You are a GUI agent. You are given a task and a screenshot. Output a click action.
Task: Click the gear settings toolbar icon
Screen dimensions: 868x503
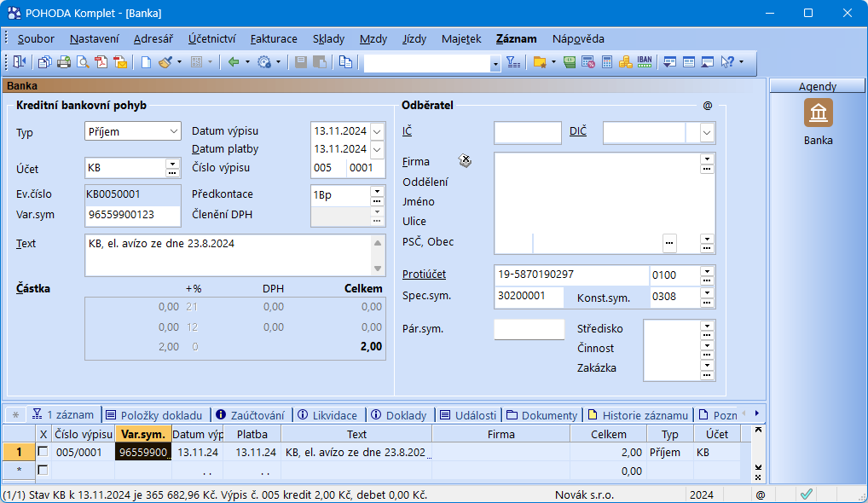point(264,62)
